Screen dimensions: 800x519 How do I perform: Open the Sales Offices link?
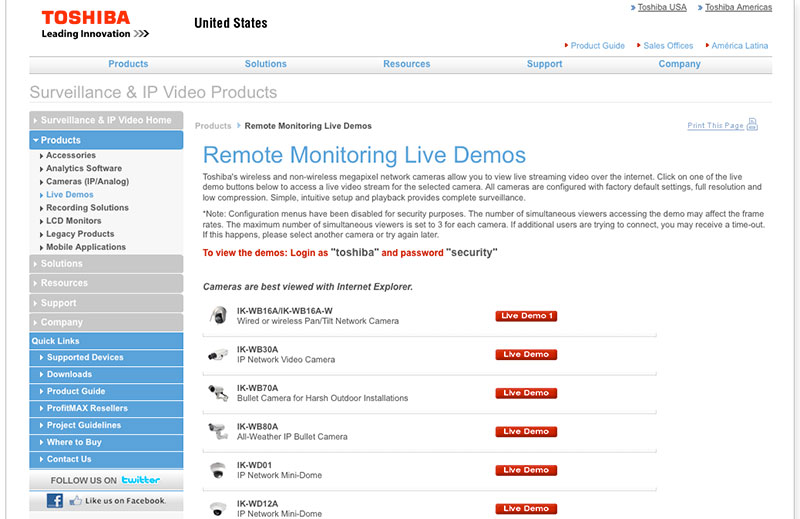tap(668, 45)
